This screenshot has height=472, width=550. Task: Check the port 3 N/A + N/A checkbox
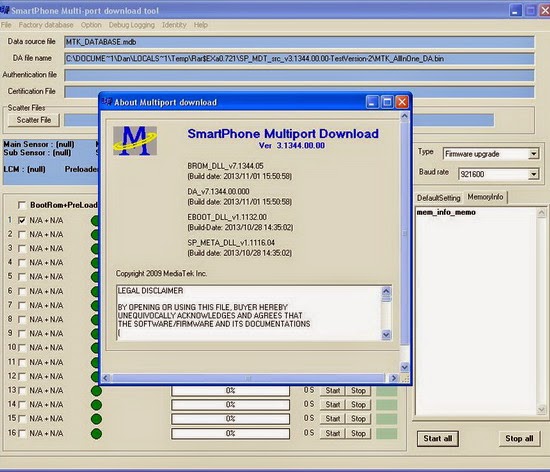[x=22, y=249]
